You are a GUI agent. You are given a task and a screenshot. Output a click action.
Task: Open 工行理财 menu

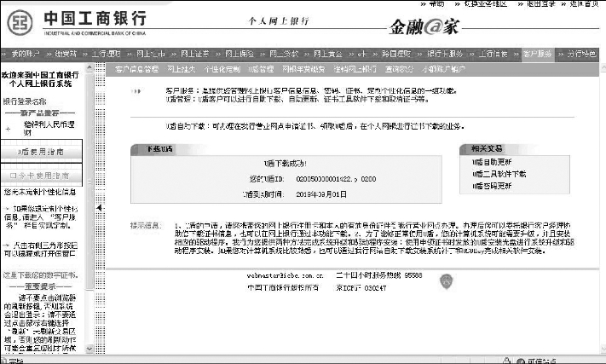(106, 54)
